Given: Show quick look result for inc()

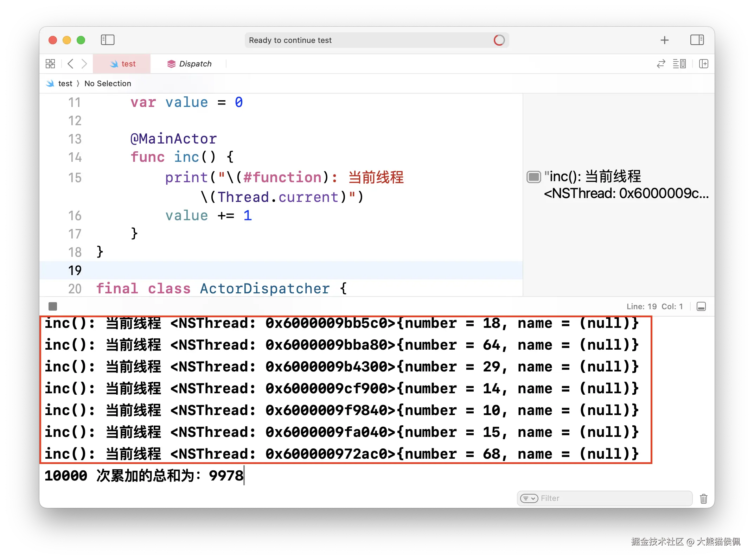Looking at the screenshot, I should 533,177.
